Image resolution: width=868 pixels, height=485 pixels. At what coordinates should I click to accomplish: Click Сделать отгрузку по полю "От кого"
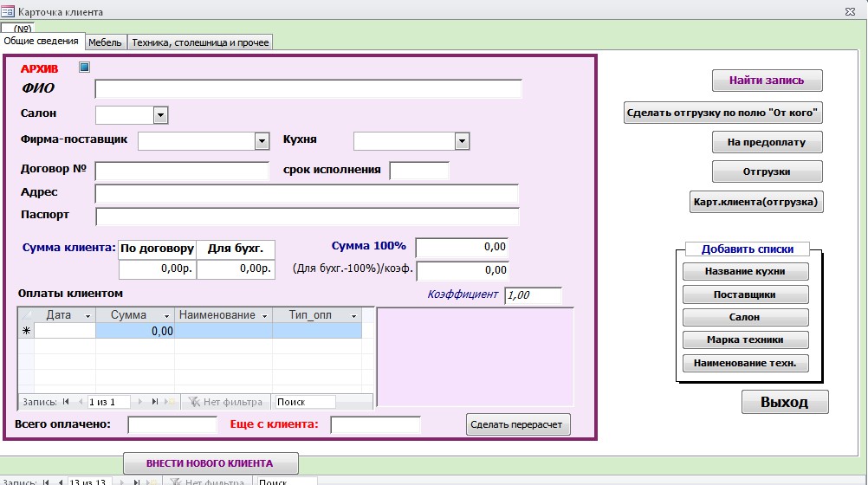point(722,113)
